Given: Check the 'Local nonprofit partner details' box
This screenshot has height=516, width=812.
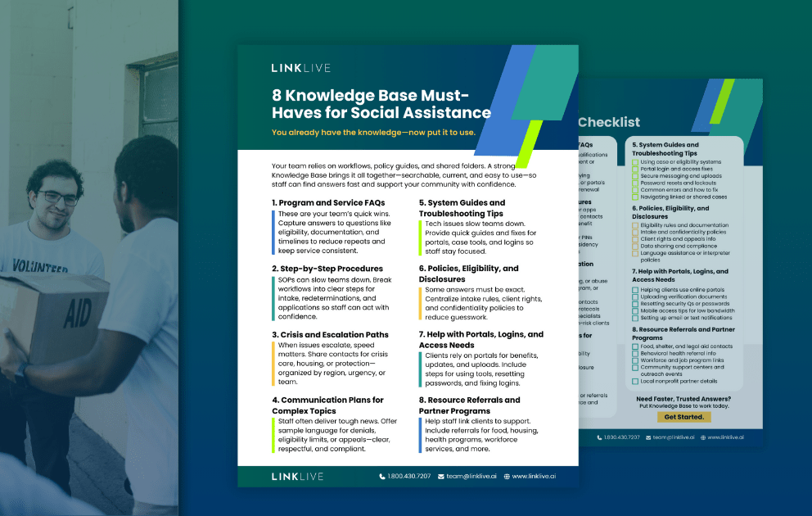Looking at the screenshot, I should pyautogui.click(x=635, y=382).
